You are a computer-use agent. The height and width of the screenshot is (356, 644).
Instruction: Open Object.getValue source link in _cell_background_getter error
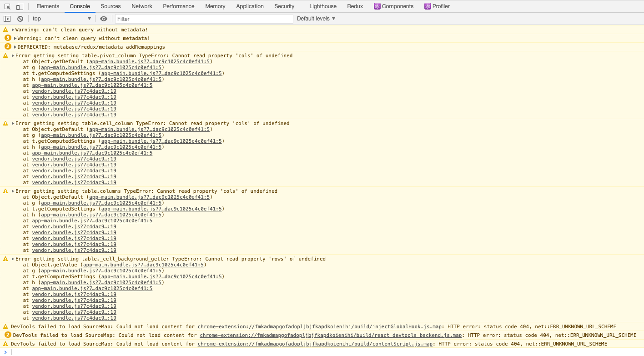[x=143, y=265]
